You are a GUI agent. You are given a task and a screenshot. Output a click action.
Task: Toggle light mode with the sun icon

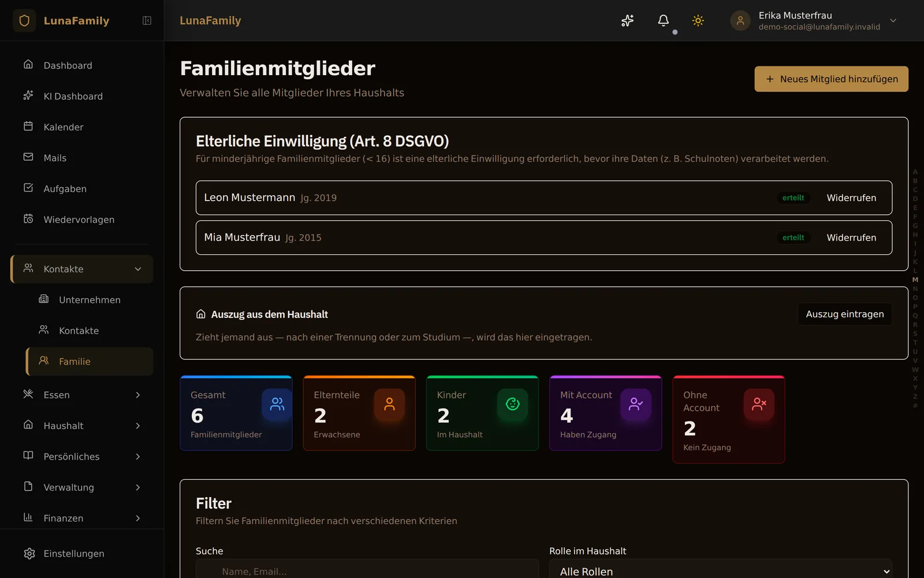[x=698, y=21]
